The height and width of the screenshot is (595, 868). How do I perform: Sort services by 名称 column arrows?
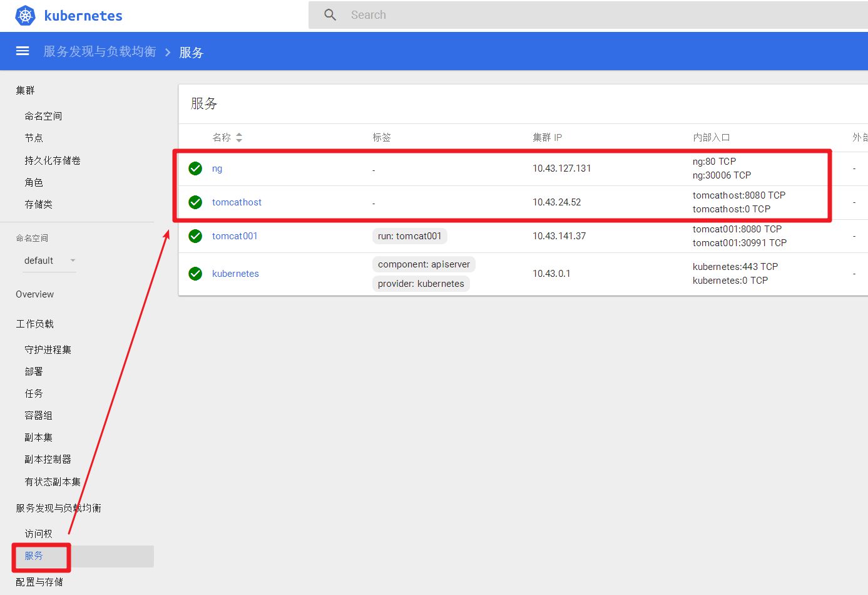[x=239, y=138]
